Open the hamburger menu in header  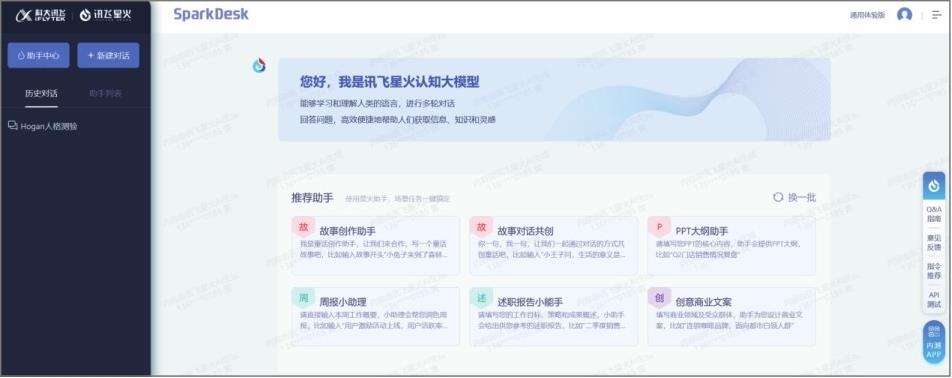point(937,15)
